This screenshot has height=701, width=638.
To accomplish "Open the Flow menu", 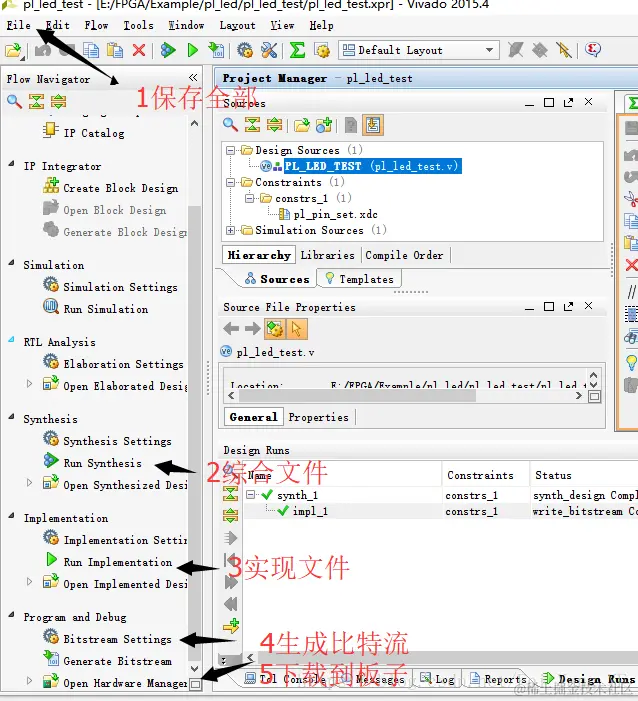I will (96, 25).
